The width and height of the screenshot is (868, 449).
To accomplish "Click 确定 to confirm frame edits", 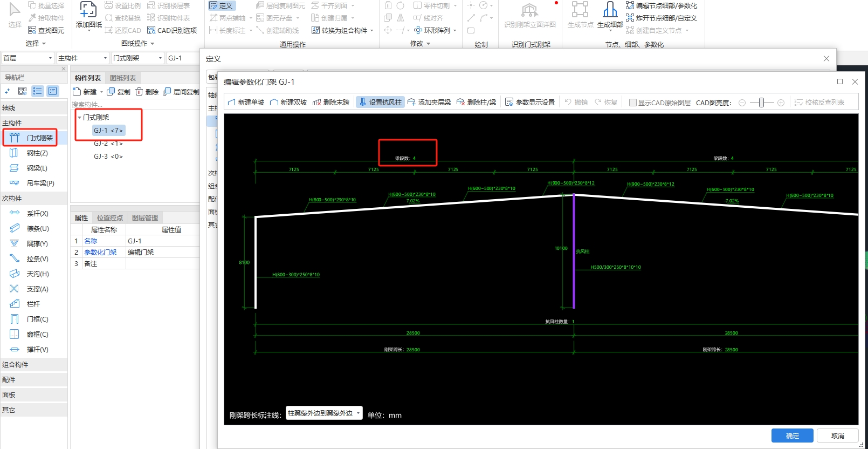I will tap(792, 436).
